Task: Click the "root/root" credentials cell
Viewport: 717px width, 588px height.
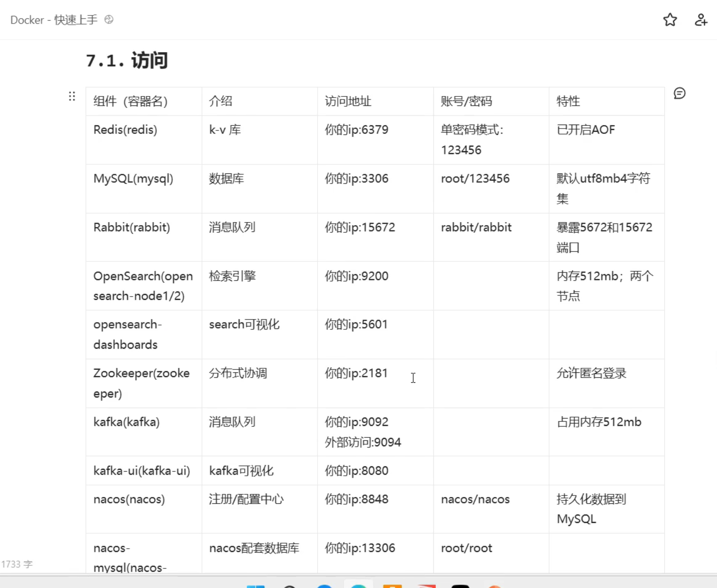Action: pyautogui.click(x=491, y=553)
